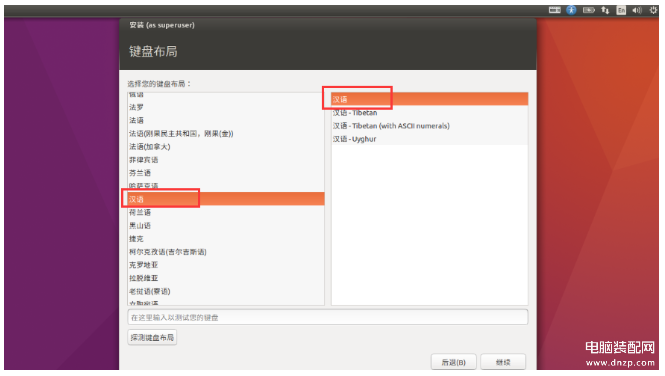
Task: Choose 汉语 - Tibetan variant
Action: pos(430,113)
